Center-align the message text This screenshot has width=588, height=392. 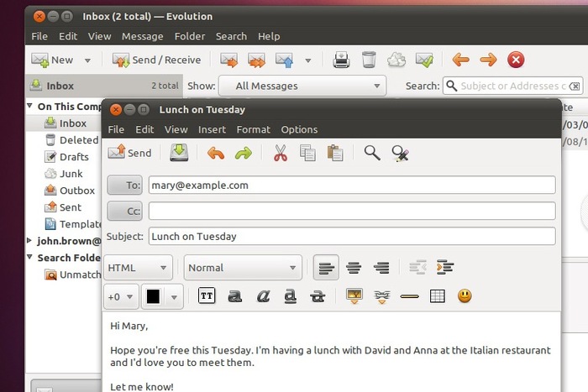click(354, 268)
